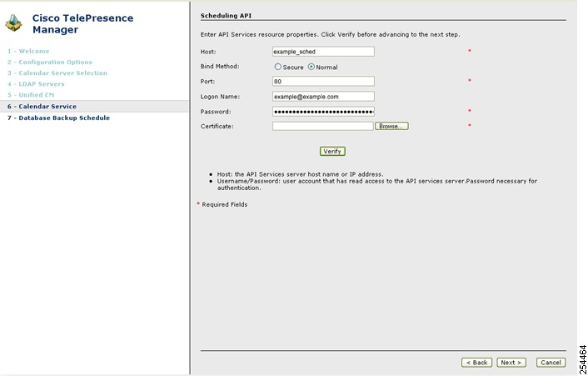Select the Secure bind method radio button
Viewport: 588px width, 376px height.
pos(278,67)
